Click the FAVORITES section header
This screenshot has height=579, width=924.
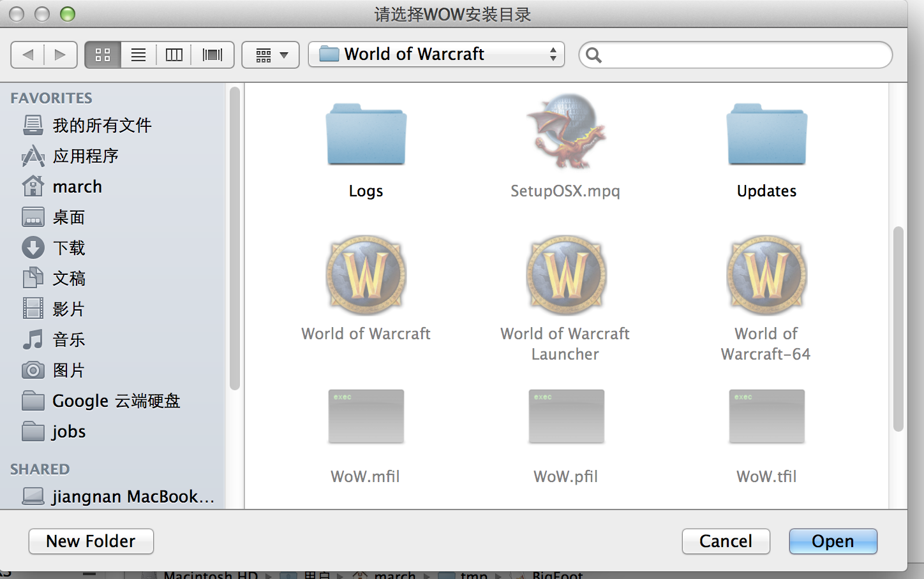[x=52, y=98]
